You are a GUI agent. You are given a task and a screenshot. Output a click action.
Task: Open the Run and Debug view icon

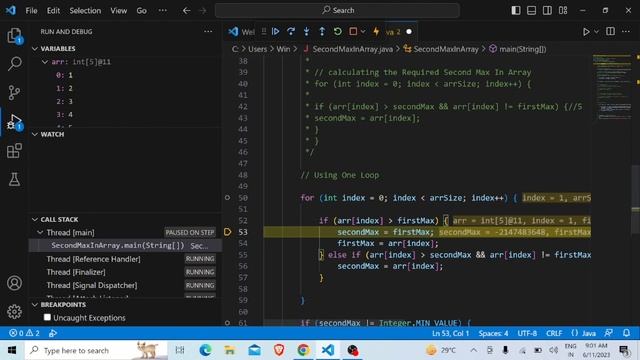(x=14, y=122)
